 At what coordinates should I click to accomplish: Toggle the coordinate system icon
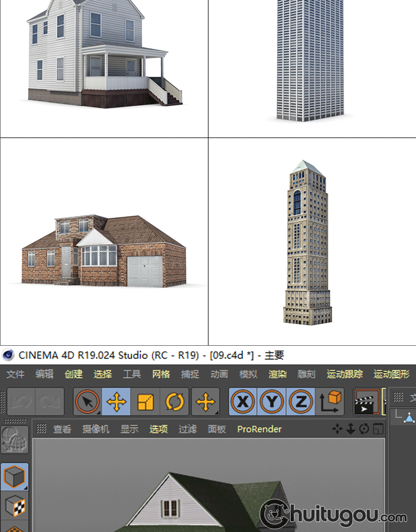pyautogui.click(x=331, y=402)
